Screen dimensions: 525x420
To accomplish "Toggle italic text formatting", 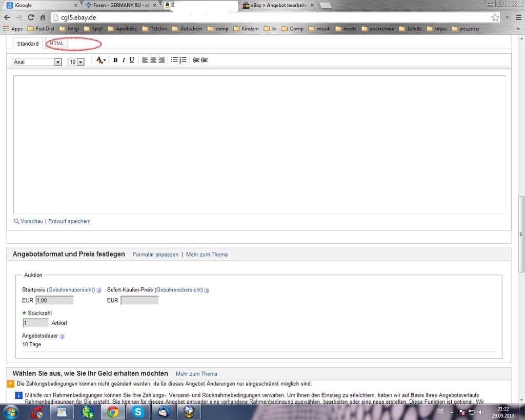I will (x=124, y=60).
